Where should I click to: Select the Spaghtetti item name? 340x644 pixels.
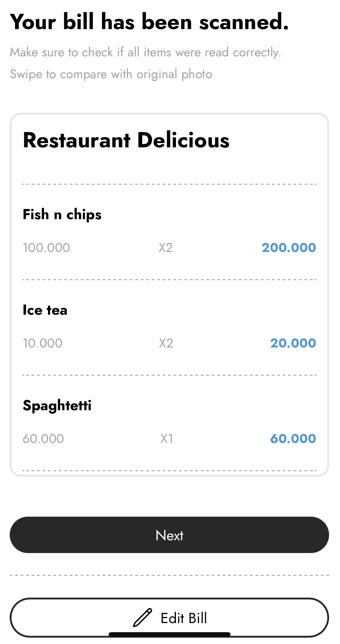(57, 406)
